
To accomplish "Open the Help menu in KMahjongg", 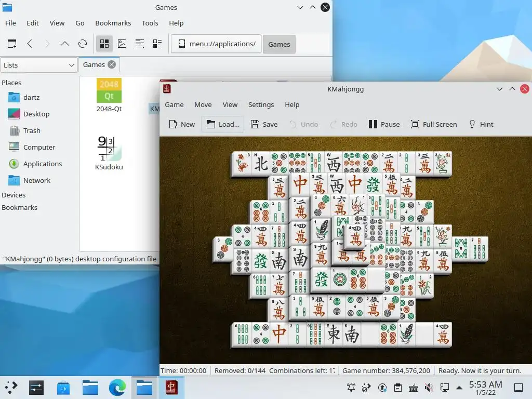I will tap(292, 104).
